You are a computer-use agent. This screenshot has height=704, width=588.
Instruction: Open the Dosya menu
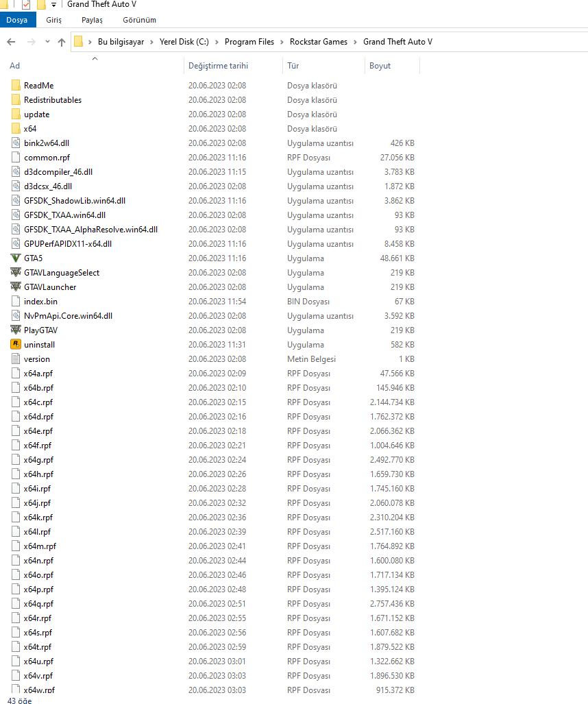(x=18, y=20)
